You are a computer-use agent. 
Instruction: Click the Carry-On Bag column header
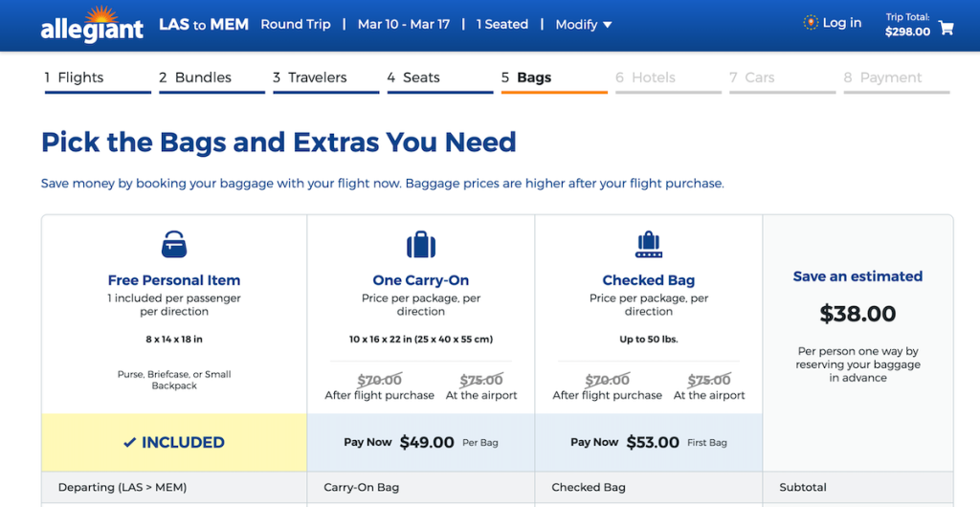pyautogui.click(x=361, y=487)
